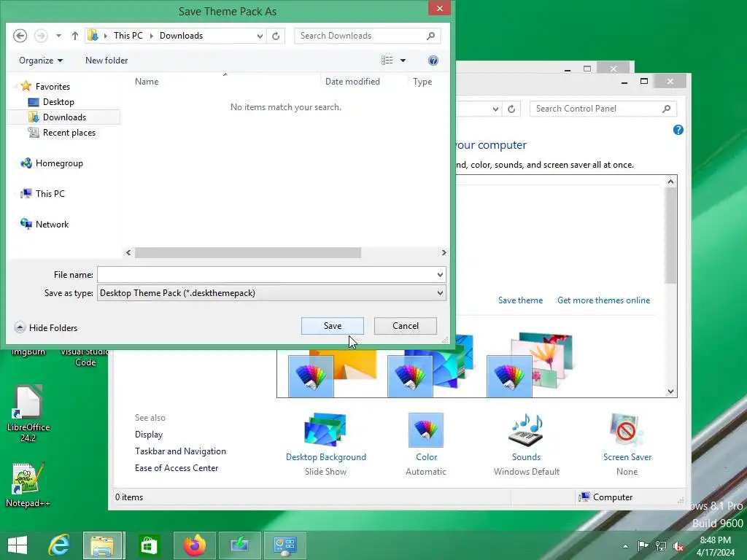This screenshot has height=560, width=747.
Task: Open Ease of Access Center link
Action: click(x=177, y=467)
